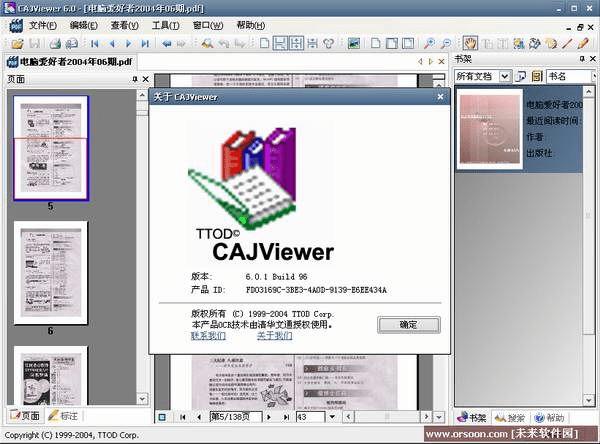Switch to the 帮助 tab at bottom right
The image size is (600, 444).
(x=549, y=418)
